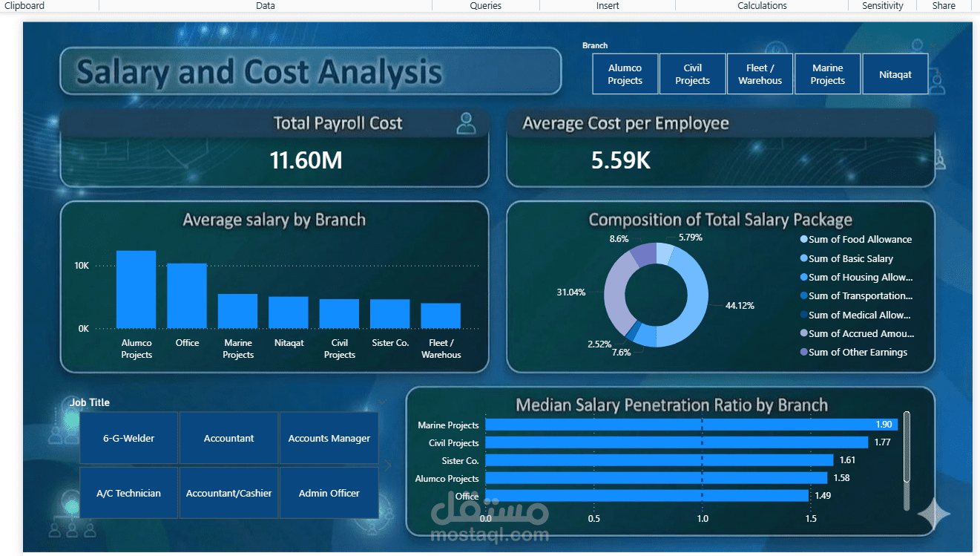Click legend marker for Sum of Accrued Amount
Screen dimensions: 980x556
point(804,333)
